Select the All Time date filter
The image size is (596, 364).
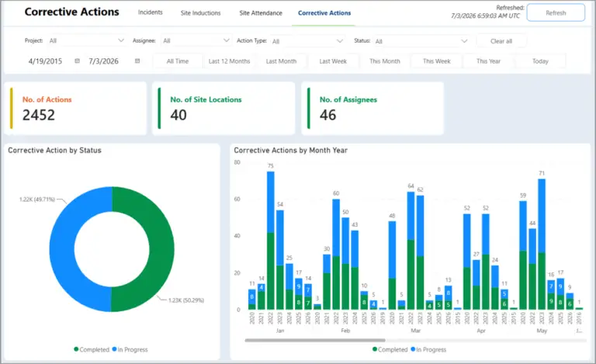coord(178,61)
